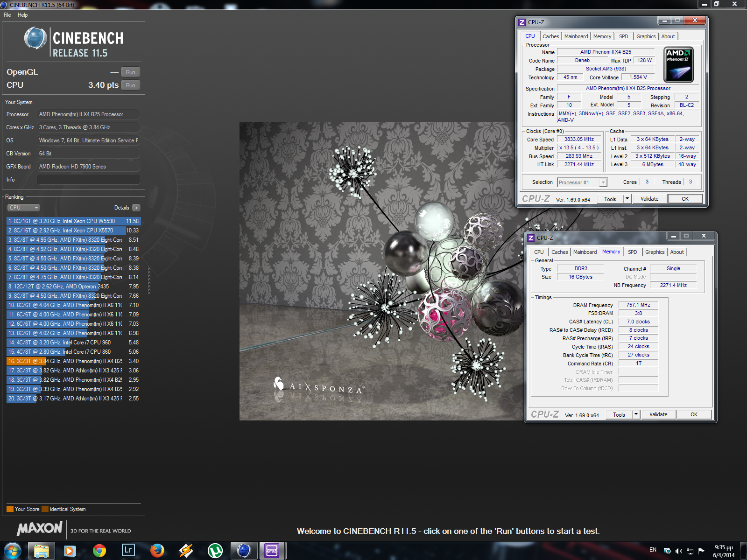This screenshot has height=560, width=747.
Task: Open Winamp lightning taskbar icon
Action: coord(186,551)
